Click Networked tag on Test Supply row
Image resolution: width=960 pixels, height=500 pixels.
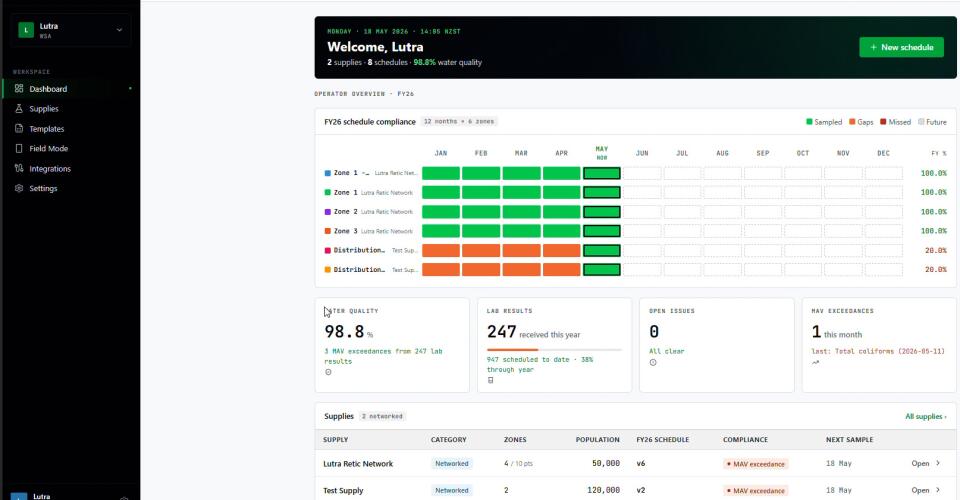pos(452,490)
